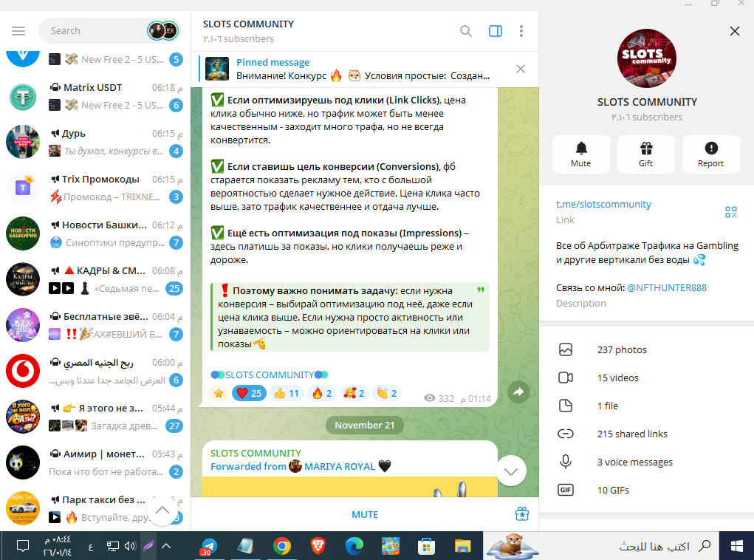Click the star paid reaction
The width and height of the screenshot is (754, 560).
point(219,393)
